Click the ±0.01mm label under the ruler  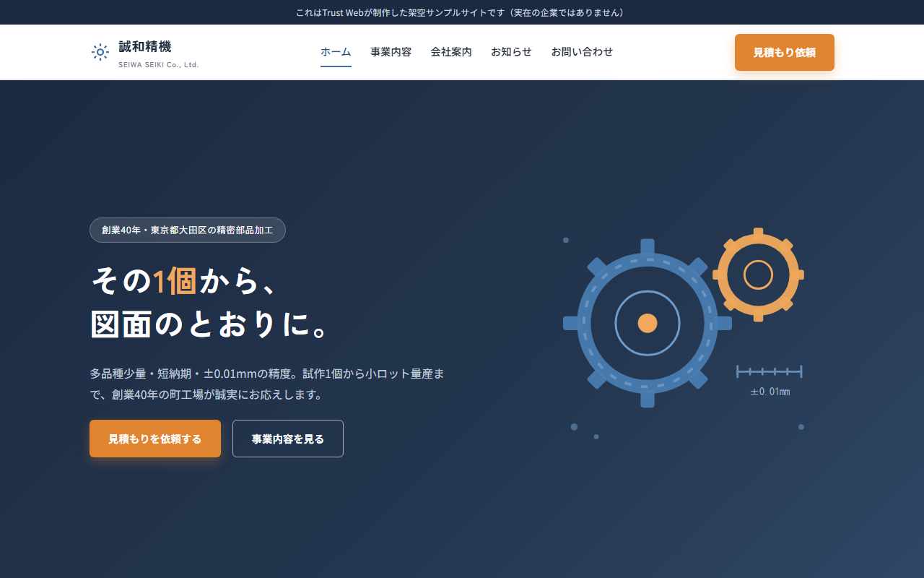[770, 392]
